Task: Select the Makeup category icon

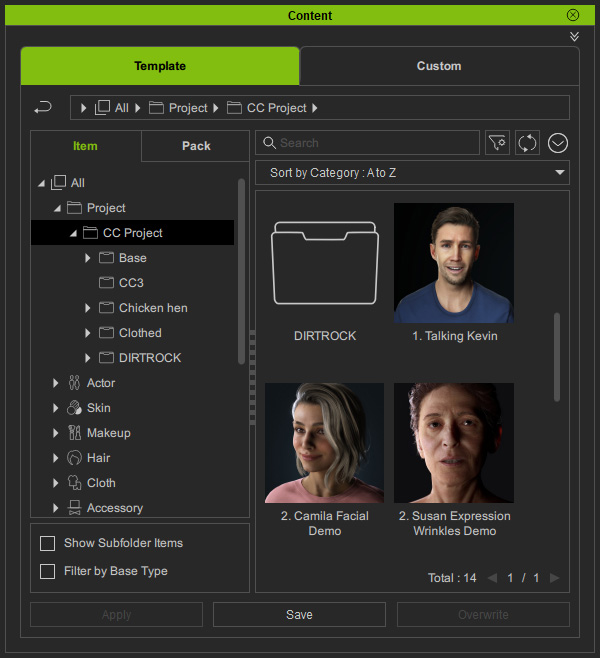Action: [x=74, y=433]
